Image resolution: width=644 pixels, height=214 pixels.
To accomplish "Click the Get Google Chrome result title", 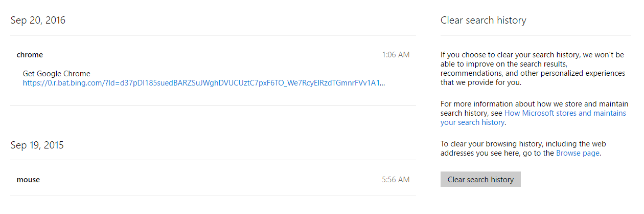I will click(x=57, y=74).
